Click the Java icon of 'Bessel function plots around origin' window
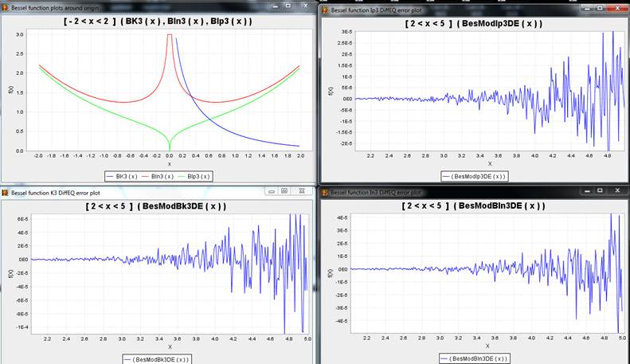 (x=5, y=8)
